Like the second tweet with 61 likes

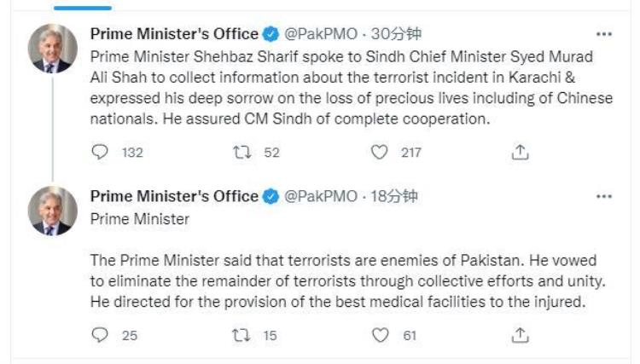[x=381, y=335]
